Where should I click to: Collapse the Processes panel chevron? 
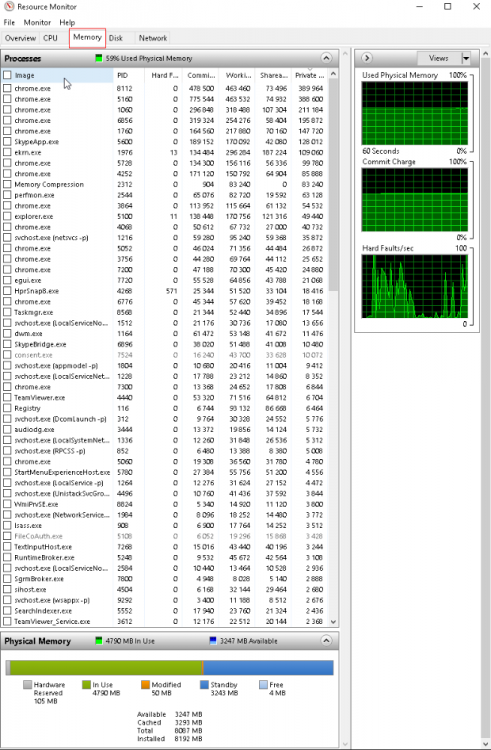point(326,58)
